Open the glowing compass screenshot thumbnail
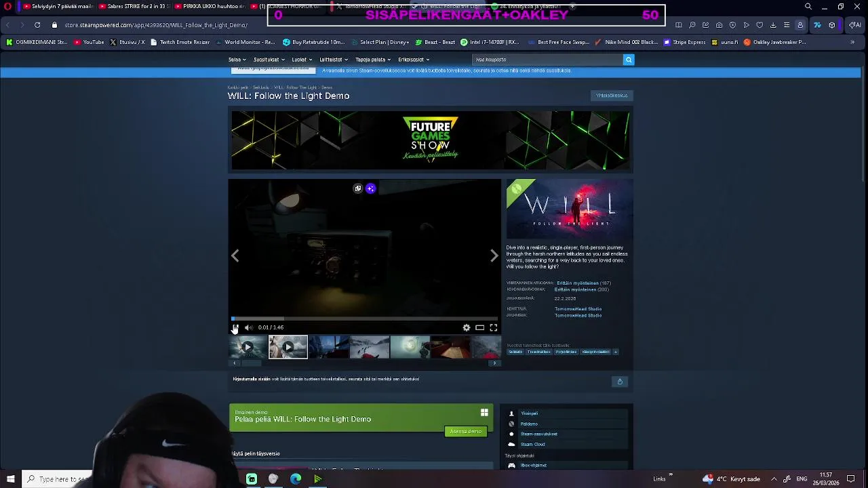The width and height of the screenshot is (868, 488). coord(410,347)
